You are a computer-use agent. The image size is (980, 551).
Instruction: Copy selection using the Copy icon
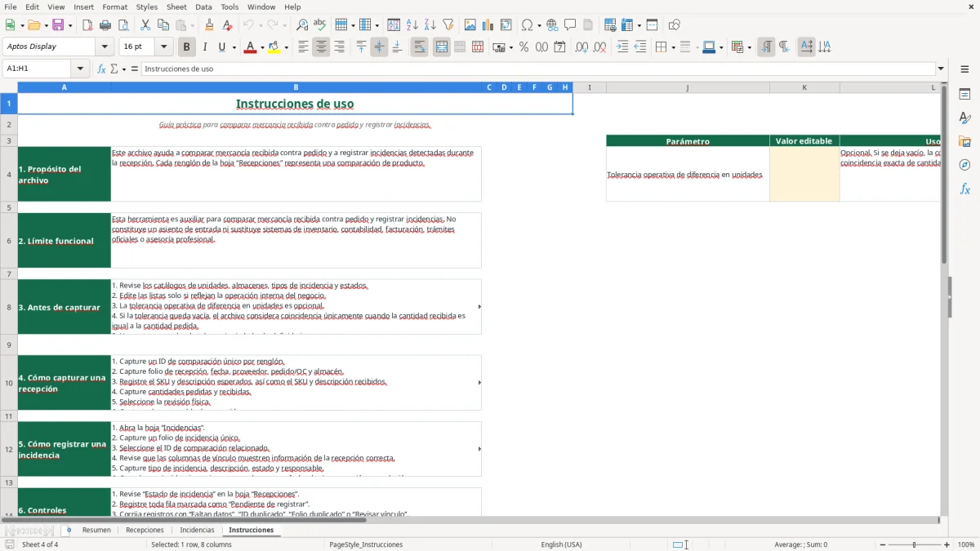click(x=163, y=25)
